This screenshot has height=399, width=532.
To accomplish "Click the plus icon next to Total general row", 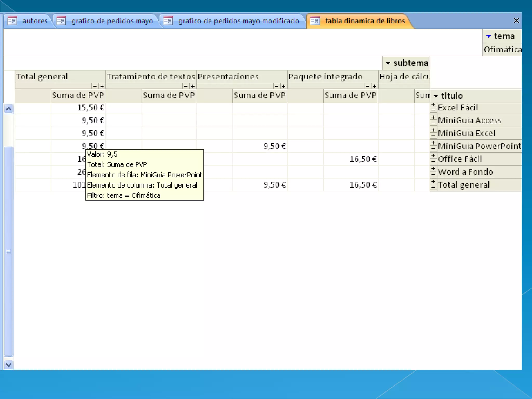I will pyautogui.click(x=433, y=182).
